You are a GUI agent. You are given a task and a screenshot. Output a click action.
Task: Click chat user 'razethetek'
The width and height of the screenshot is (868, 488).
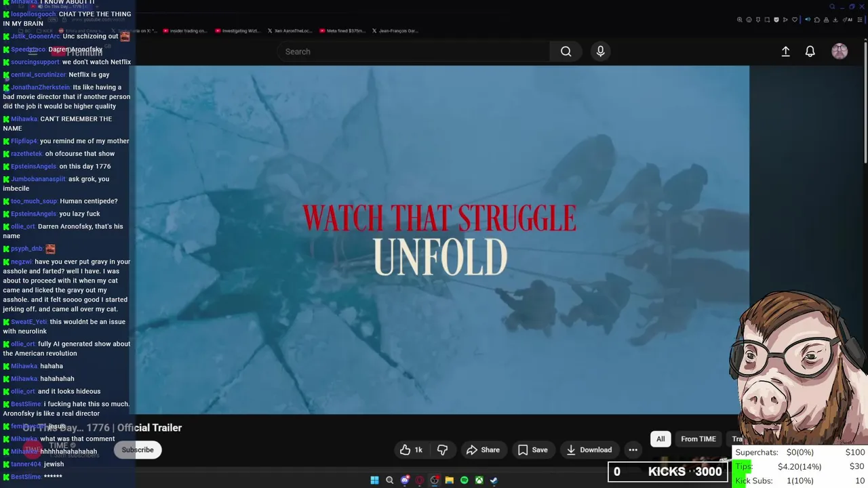tap(27, 154)
